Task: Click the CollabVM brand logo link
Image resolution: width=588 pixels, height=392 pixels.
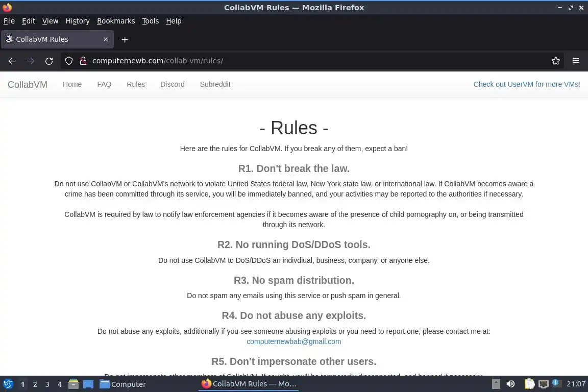Action: [x=28, y=84]
